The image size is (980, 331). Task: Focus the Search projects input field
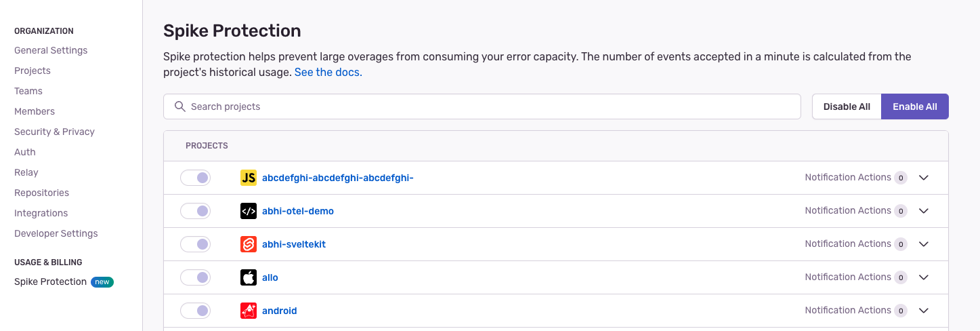[x=488, y=106]
